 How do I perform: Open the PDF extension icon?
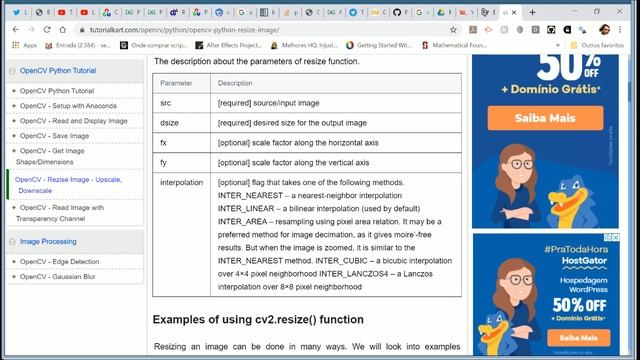473,30
